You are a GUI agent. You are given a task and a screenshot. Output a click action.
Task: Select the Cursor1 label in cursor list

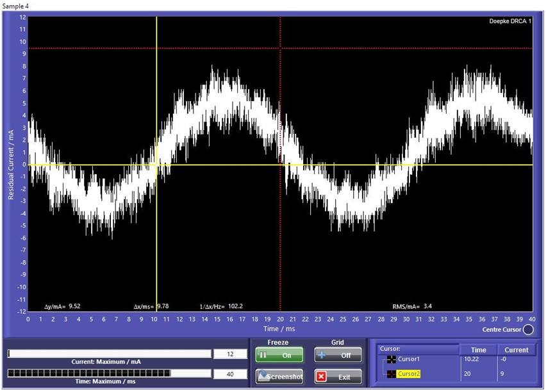click(409, 360)
